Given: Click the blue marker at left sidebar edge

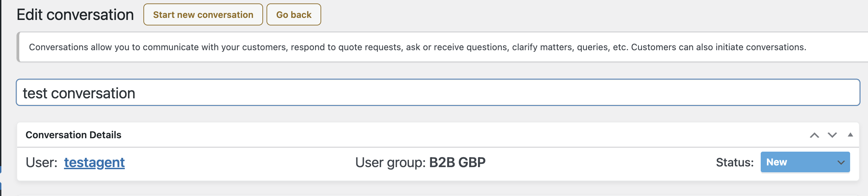Looking at the screenshot, I should pyautogui.click(x=1, y=170).
